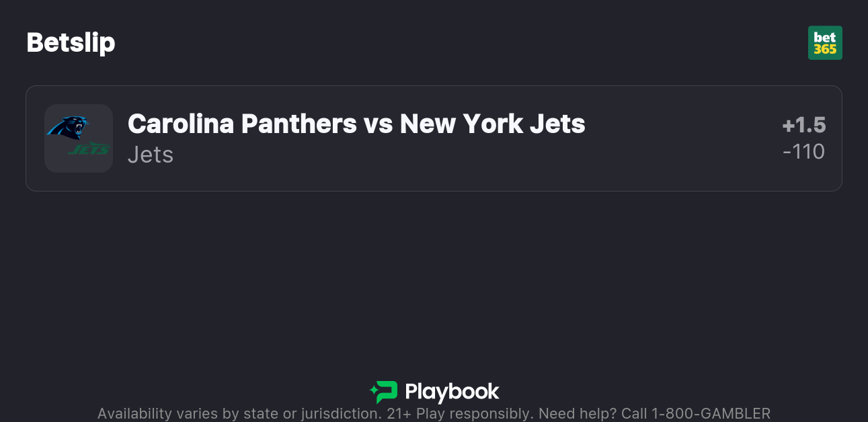The height and width of the screenshot is (422, 868).
Task: Click the blank area below the bet card
Action: (434, 282)
